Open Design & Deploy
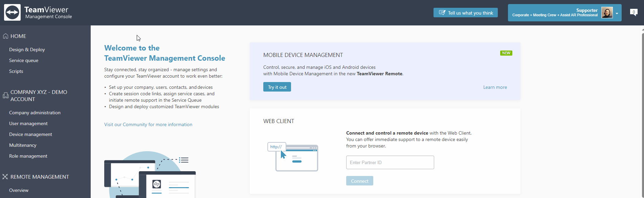The width and height of the screenshot is (644, 198). click(x=27, y=49)
